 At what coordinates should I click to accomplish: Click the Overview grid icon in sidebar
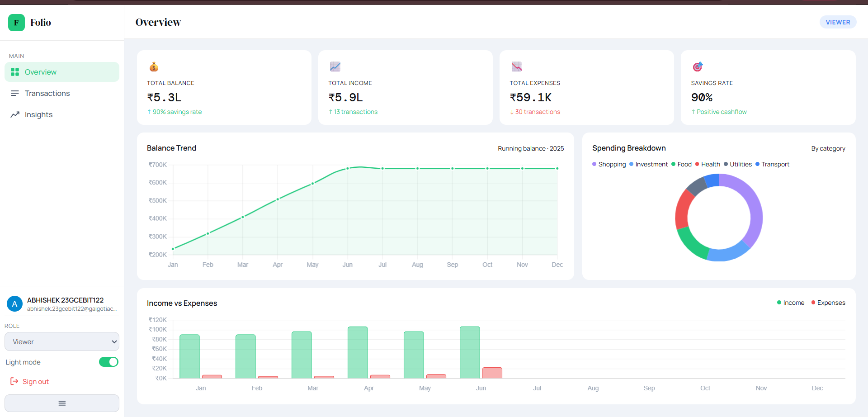(x=15, y=72)
